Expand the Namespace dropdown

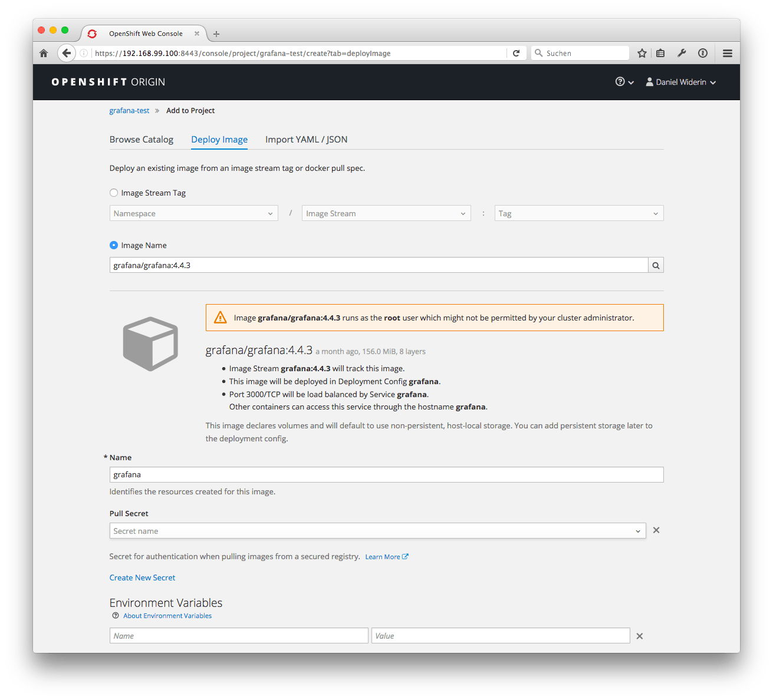coord(194,213)
